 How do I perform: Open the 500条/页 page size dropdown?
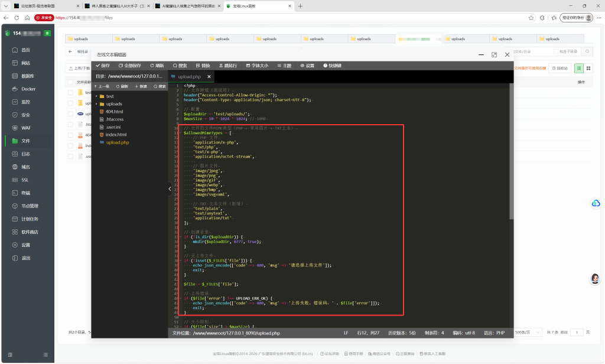coord(527,332)
